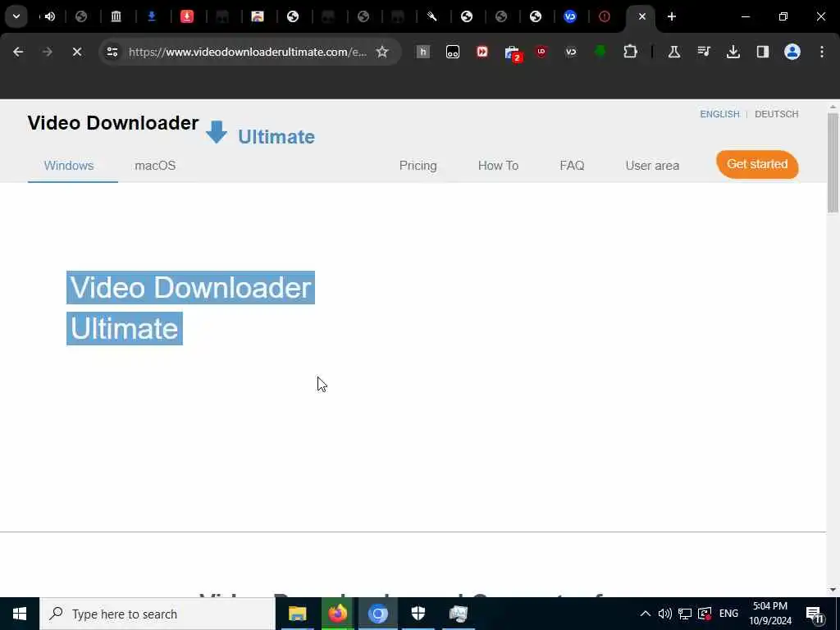Switch to the blue VD icon tab

click(x=570, y=16)
